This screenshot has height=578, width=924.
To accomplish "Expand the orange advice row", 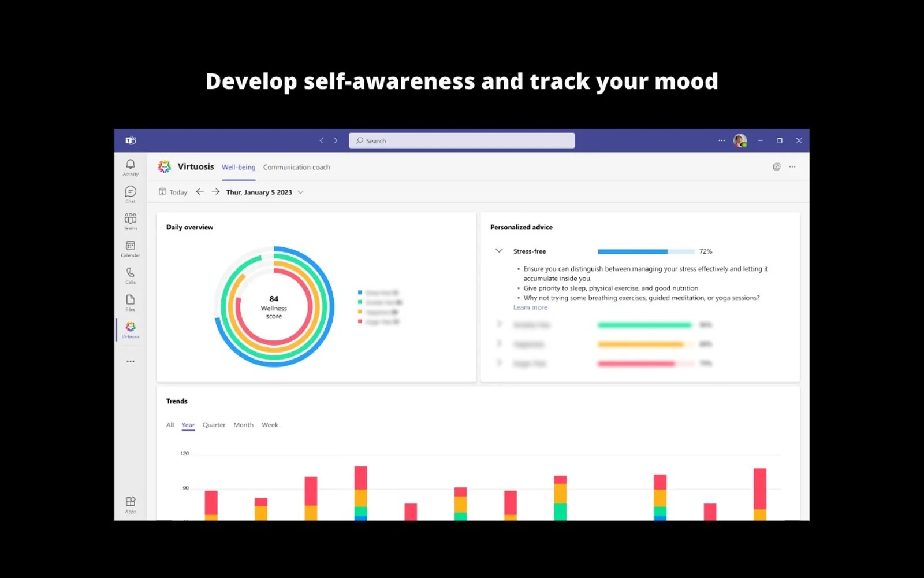I will (499, 343).
